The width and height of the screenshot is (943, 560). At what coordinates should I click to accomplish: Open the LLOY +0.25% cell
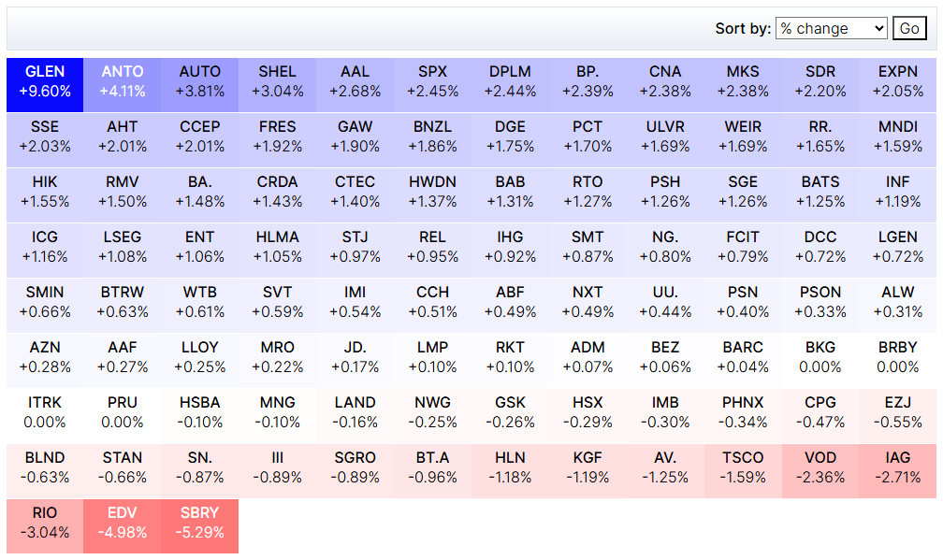click(200, 358)
